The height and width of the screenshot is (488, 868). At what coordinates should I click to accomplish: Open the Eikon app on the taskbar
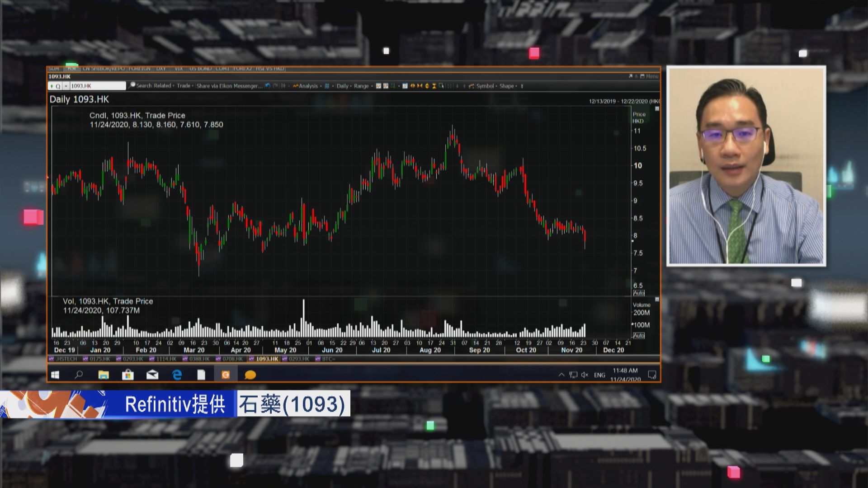(225, 375)
